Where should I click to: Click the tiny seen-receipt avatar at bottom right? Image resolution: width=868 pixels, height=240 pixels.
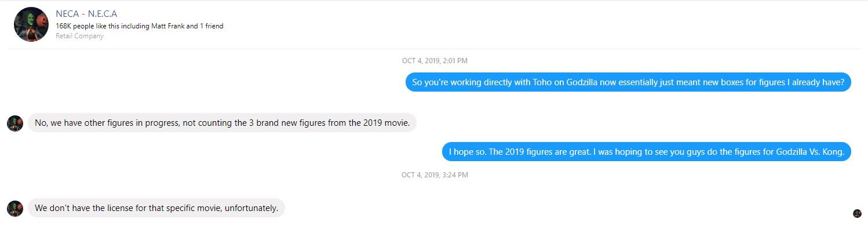(857, 213)
